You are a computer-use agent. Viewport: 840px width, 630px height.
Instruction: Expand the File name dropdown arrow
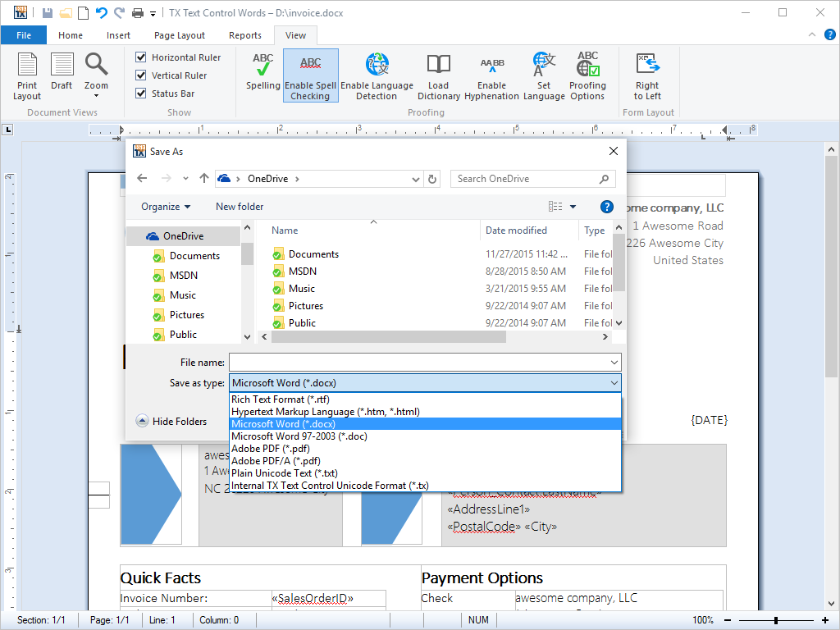pos(614,363)
